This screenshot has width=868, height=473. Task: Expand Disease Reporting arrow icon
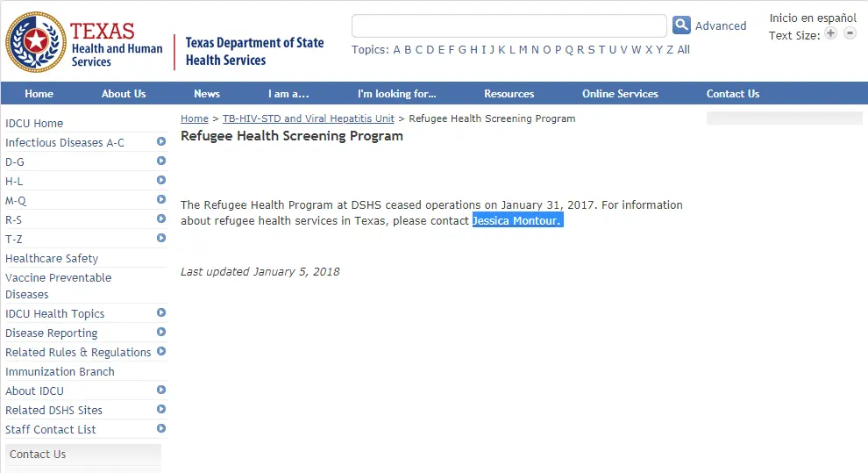[161, 332]
